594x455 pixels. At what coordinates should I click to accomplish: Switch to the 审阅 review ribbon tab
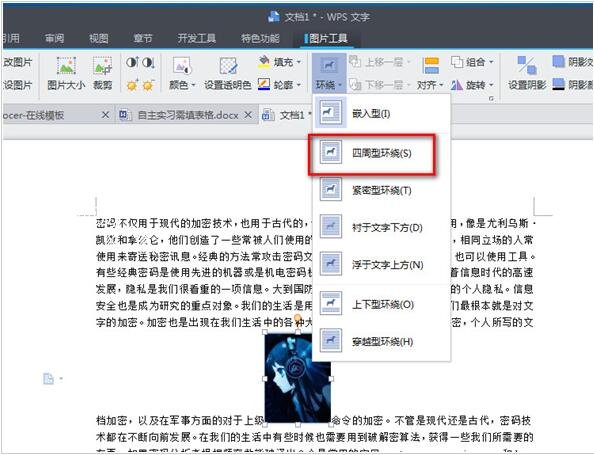[x=55, y=38]
